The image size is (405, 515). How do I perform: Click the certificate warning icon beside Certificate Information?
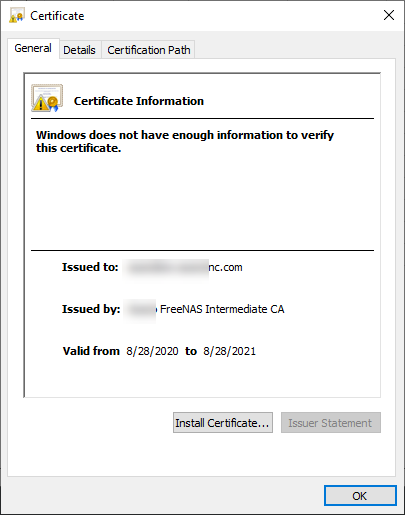tap(47, 98)
